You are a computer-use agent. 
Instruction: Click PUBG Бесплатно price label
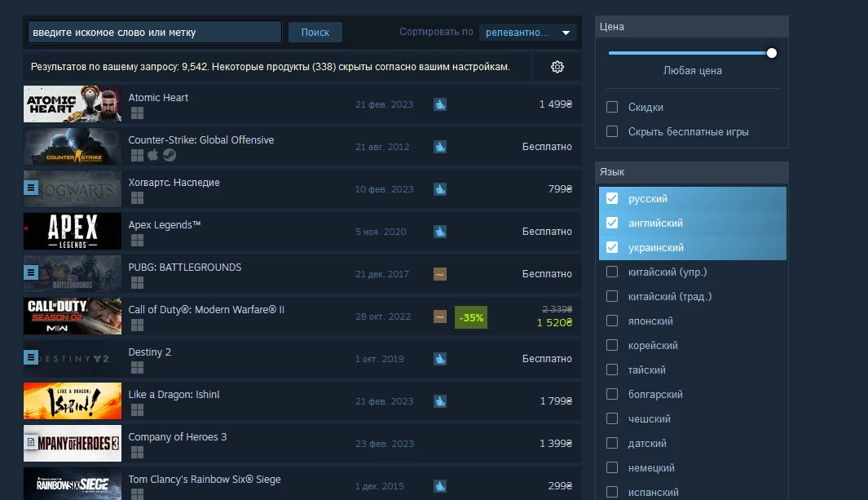click(x=547, y=274)
